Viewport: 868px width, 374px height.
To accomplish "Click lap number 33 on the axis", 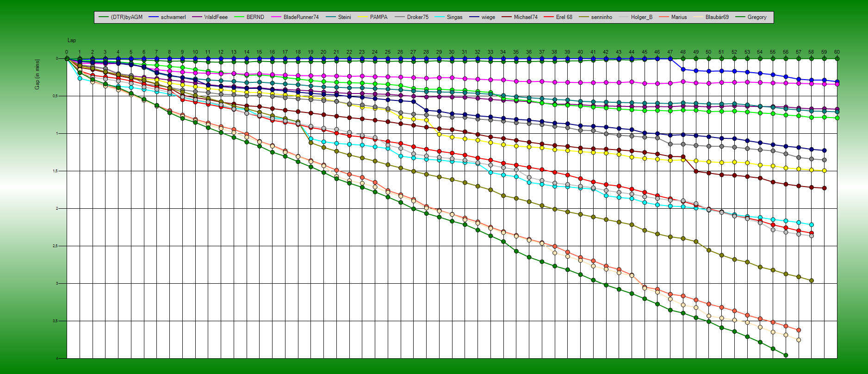I will [490, 52].
